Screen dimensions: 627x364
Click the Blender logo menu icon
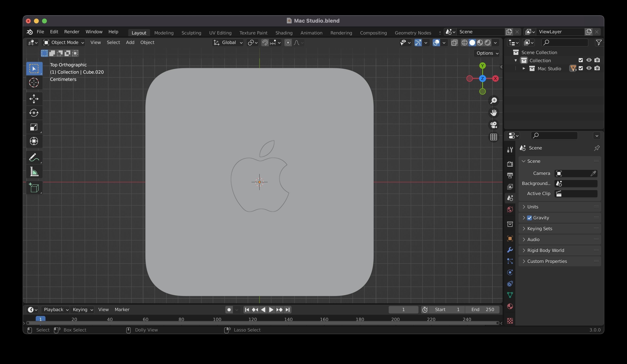[30, 32]
